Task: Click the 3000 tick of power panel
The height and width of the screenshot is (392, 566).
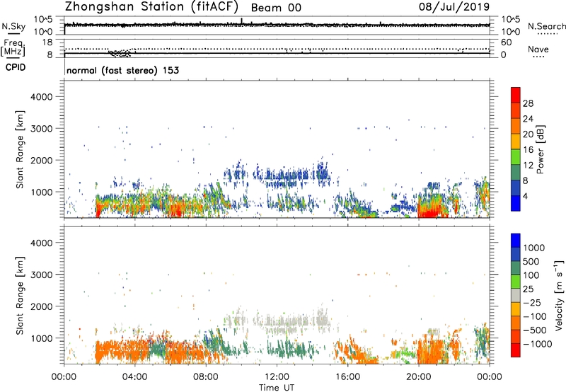Action: [x=42, y=129]
